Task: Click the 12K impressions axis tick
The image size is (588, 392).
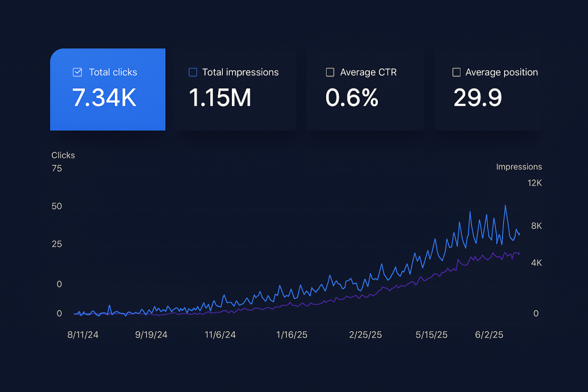Action: point(534,183)
